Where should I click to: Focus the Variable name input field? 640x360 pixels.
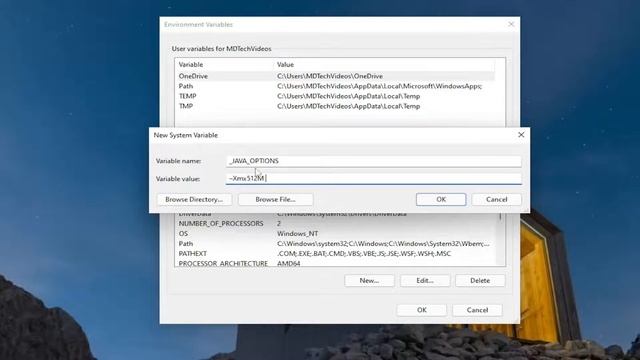point(373,161)
